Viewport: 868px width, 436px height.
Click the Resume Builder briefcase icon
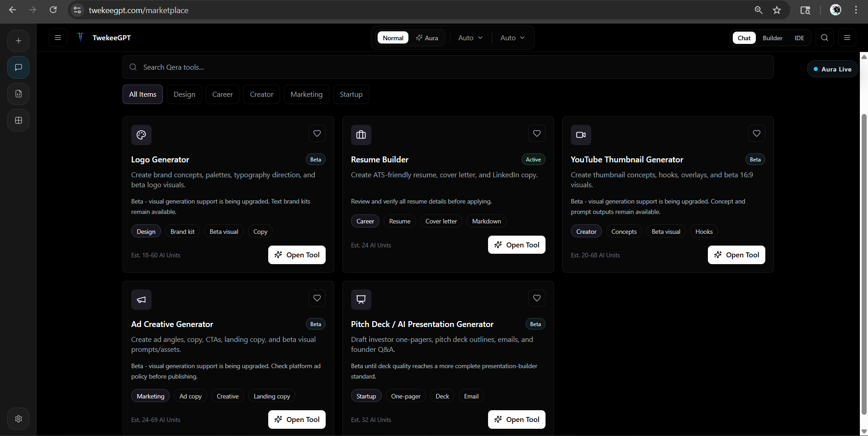361,135
